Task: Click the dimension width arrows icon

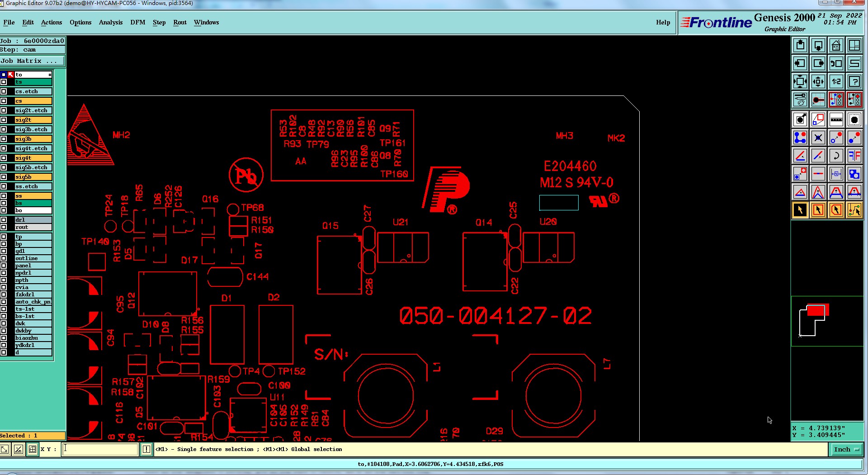Action: click(836, 174)
